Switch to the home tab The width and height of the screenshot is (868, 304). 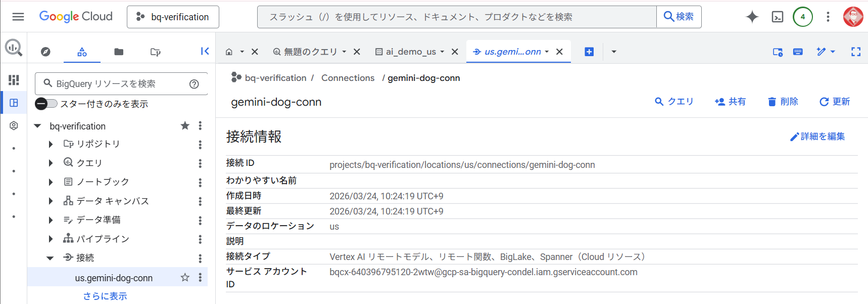point(229,52)
